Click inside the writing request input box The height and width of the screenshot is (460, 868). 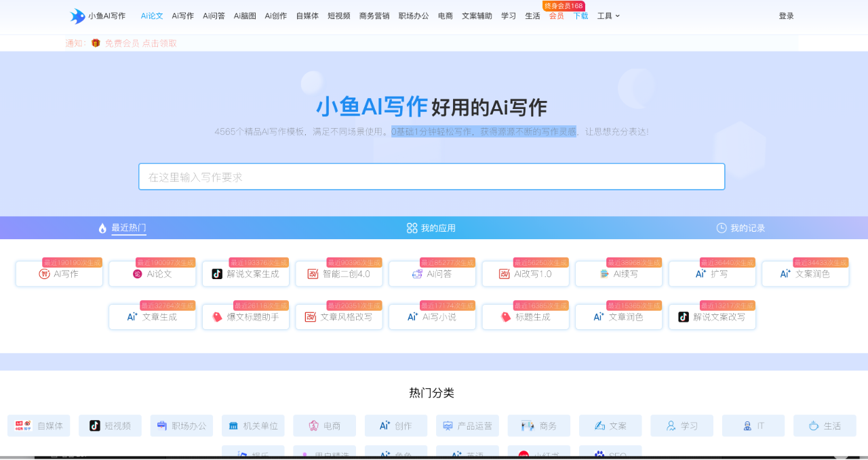[x=432, y=176]
